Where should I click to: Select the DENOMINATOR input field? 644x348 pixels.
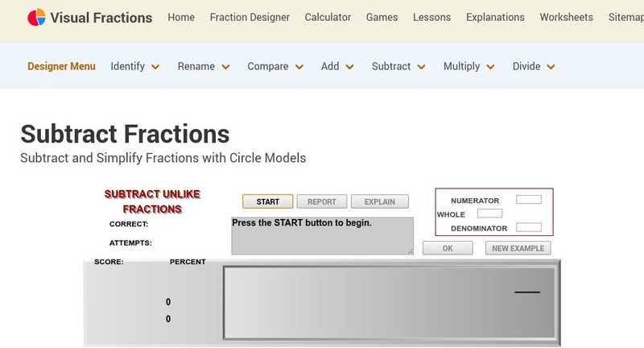tap(528, 227)
